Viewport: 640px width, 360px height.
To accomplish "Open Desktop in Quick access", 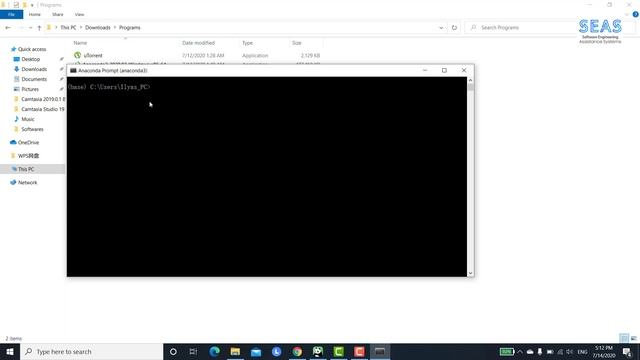I will [31, 59].
